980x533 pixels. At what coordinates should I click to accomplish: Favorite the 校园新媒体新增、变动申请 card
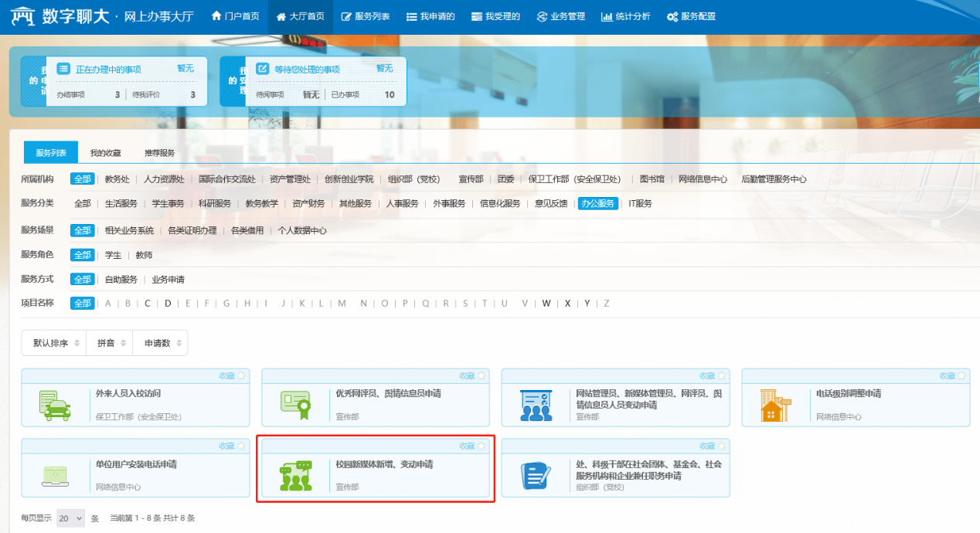coord(481,446)
